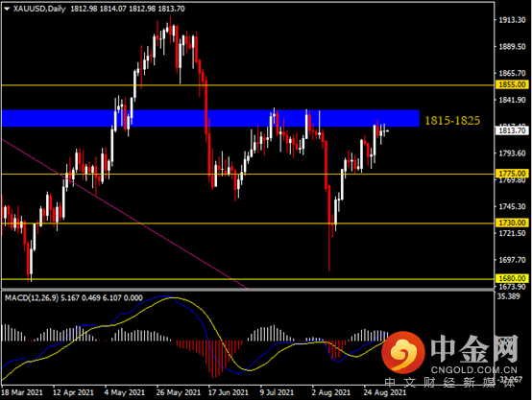Click the 18 Mar 2021 date marker
This screenshot has height=400, width=532.
click(x=22, y=392)
